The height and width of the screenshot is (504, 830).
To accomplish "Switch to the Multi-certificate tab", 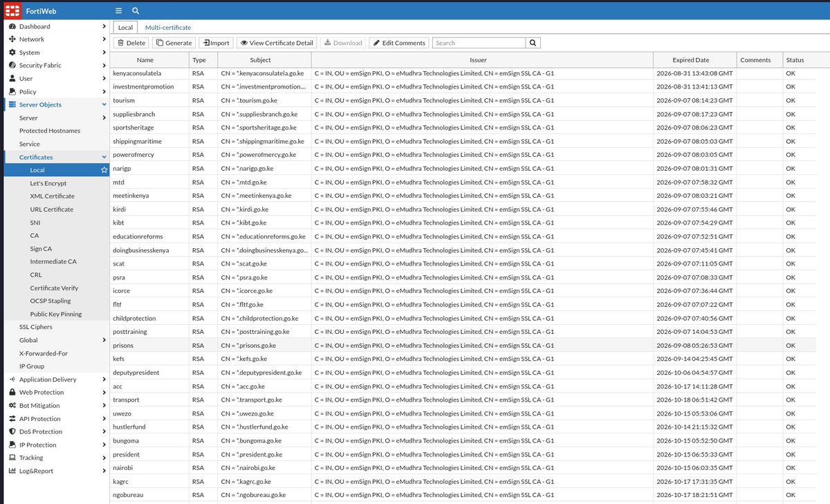I will 168,28.
